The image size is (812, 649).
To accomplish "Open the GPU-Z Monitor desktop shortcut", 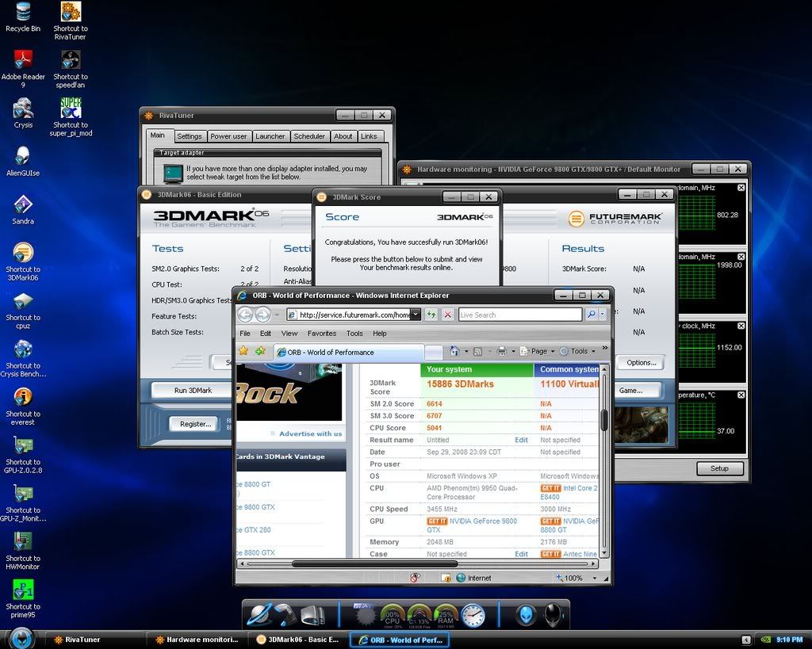I will pyautogui.click(x=23, y=502).
